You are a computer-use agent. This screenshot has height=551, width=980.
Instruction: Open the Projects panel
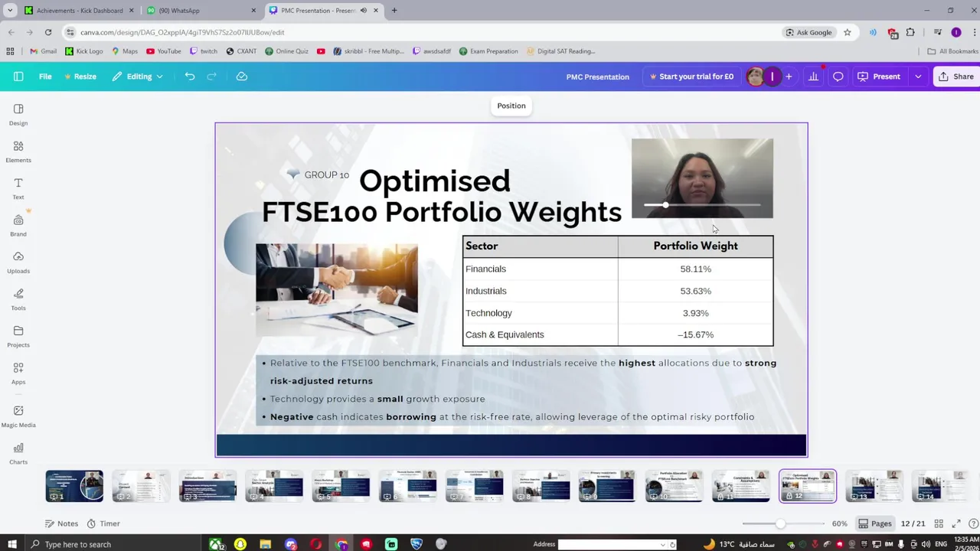(x=18, y=336)
